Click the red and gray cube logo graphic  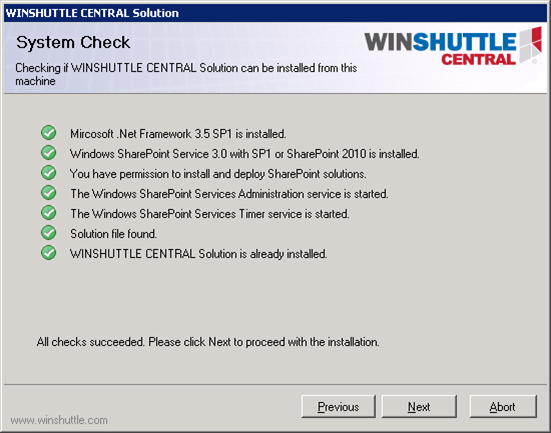click(x=531, y=44)
